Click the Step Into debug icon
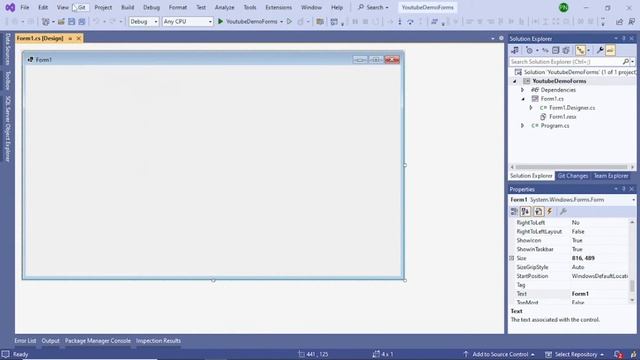The height and width of the screenshot is (360, 640). coord(400,22)
